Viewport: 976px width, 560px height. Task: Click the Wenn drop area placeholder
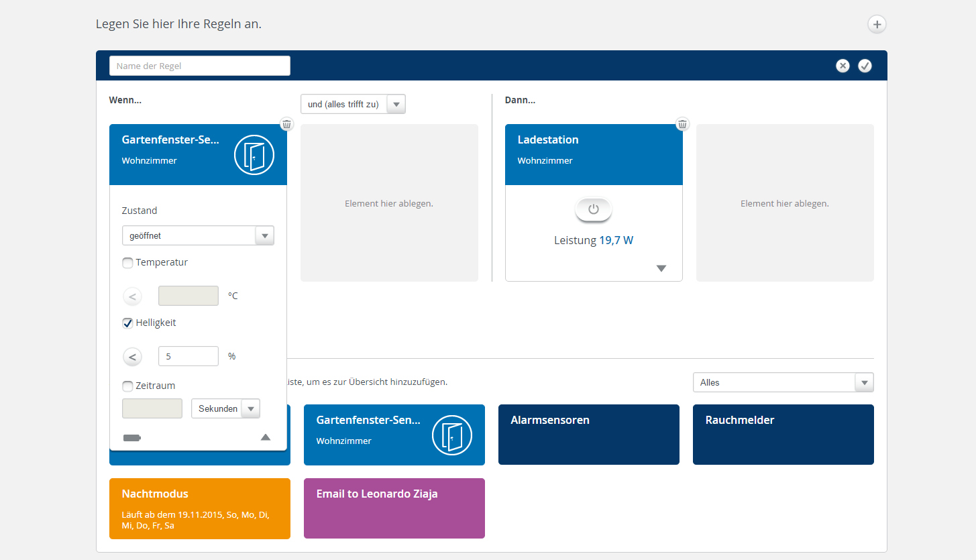389,203
